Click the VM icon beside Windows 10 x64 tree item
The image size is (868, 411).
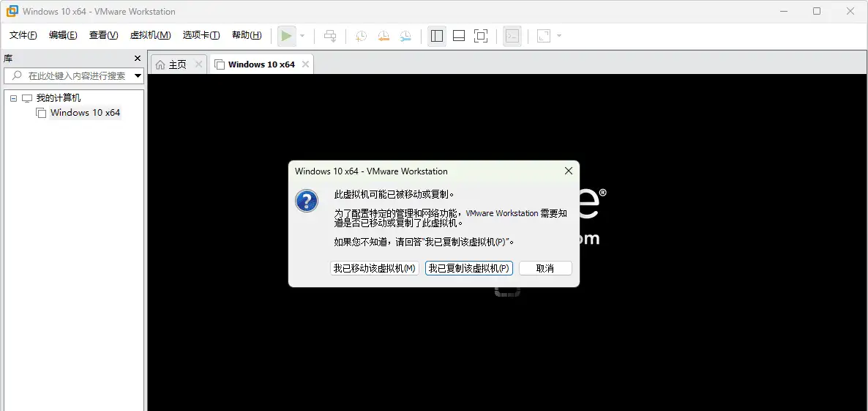tap(41, 113)
